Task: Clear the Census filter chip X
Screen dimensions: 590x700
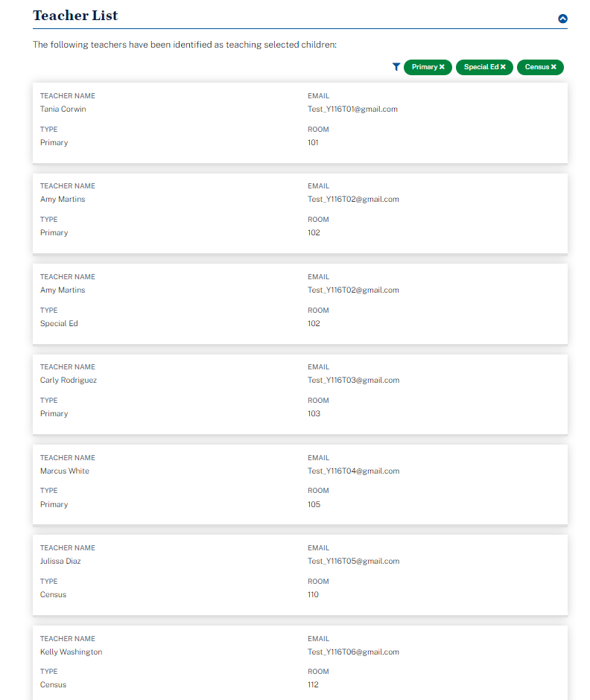Action: pyautogui.click(x=553, y=67)
